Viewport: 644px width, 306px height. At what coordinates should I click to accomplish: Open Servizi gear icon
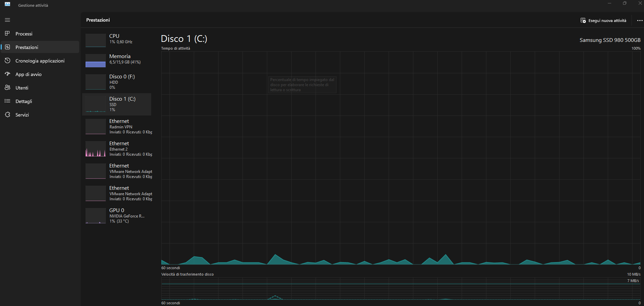pyautogui.click(x=7, y=114)
